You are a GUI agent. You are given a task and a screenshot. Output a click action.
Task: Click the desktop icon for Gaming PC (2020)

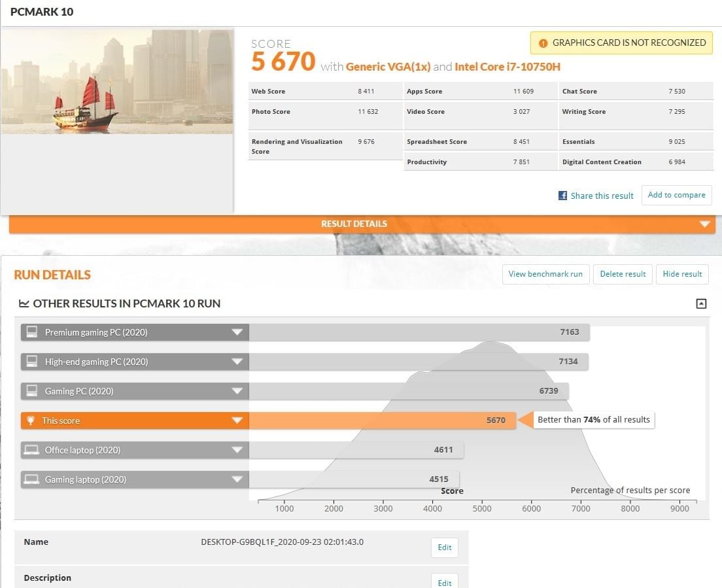32,391
